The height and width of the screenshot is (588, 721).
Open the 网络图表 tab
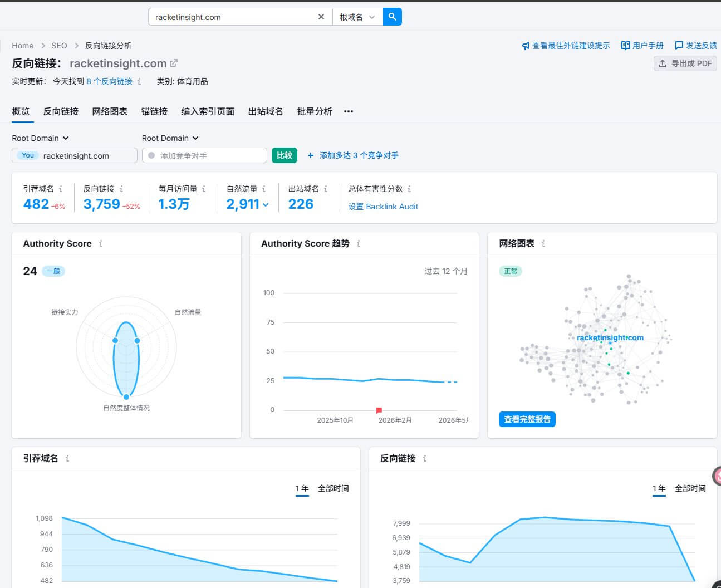pyautogui.click(x=110, y=111)
